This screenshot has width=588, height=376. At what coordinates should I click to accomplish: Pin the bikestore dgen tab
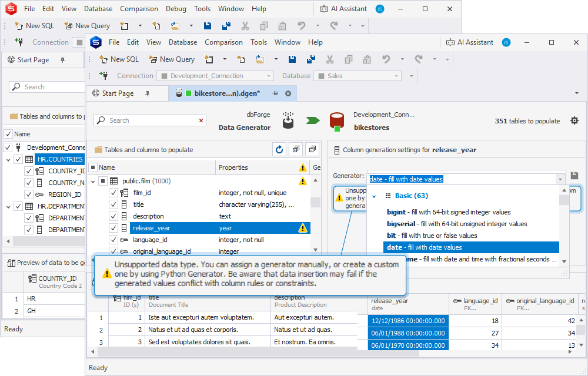pos(275,93)
